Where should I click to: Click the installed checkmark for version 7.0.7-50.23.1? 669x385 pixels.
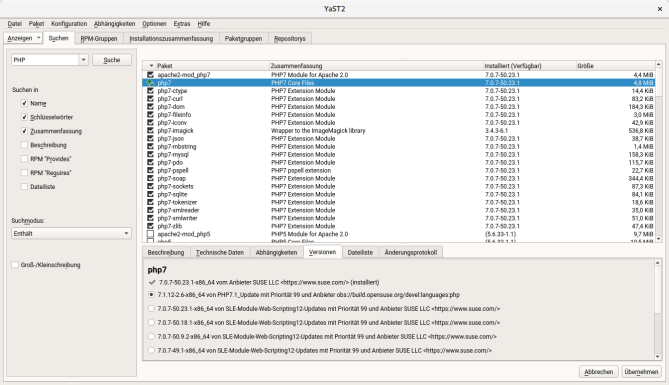pyautogui.click(x=152, y=282)
